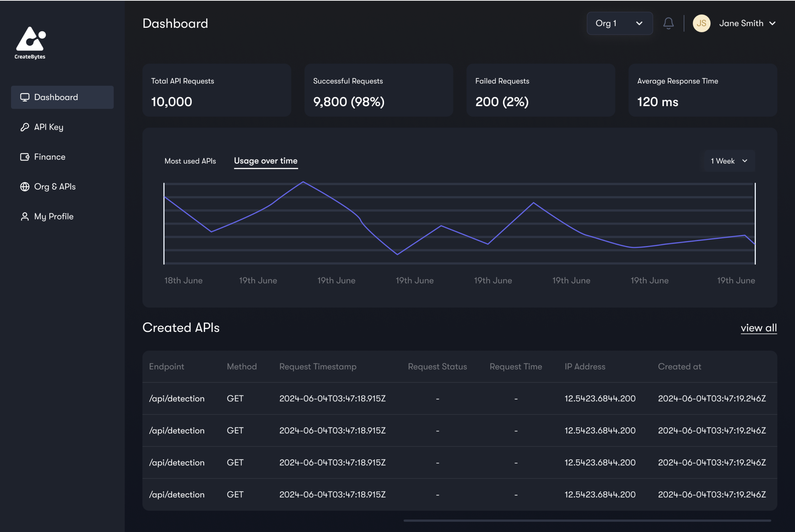The image size is (795, 532).
Task: Open the 1 Week time range dropdown
Action: point(729,161)
